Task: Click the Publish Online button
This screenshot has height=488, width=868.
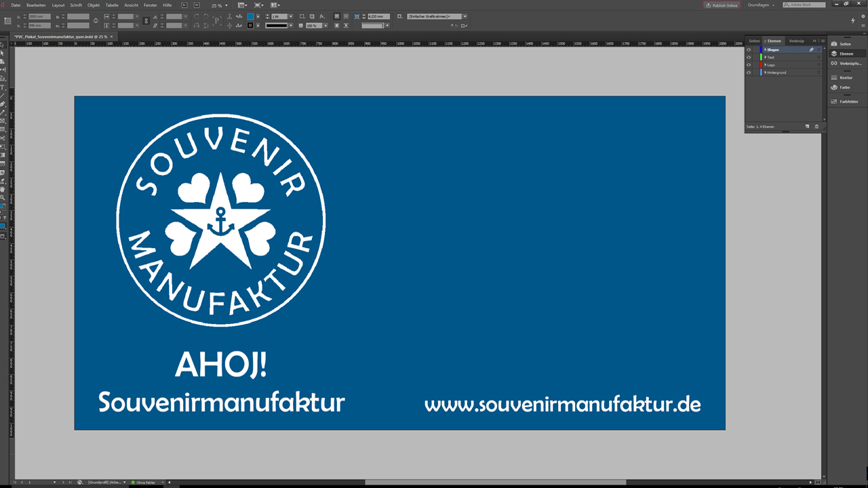Action: pos(722,5)
